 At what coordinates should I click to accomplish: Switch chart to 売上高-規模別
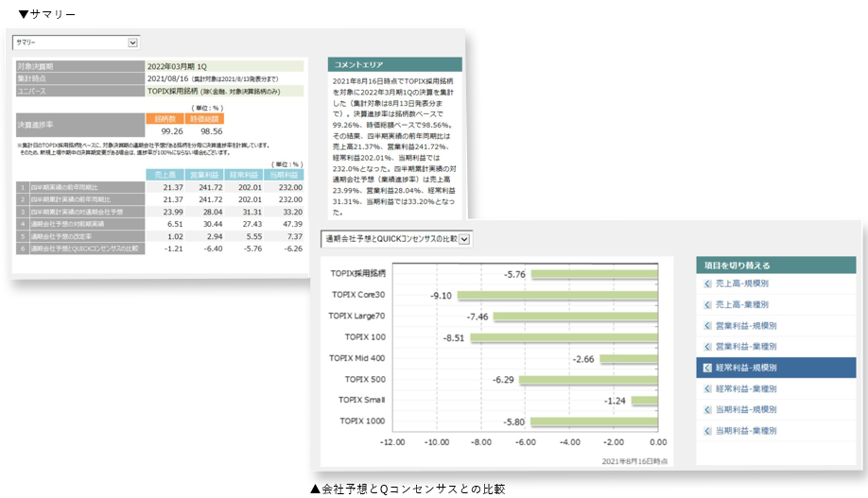pos(742,283)
